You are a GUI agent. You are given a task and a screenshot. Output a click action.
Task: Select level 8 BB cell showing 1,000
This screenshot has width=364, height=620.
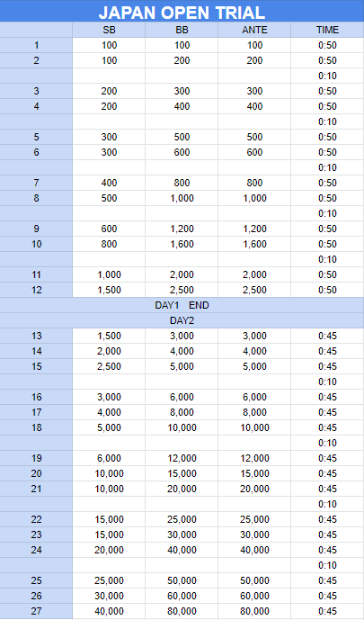tap(182, 198)
